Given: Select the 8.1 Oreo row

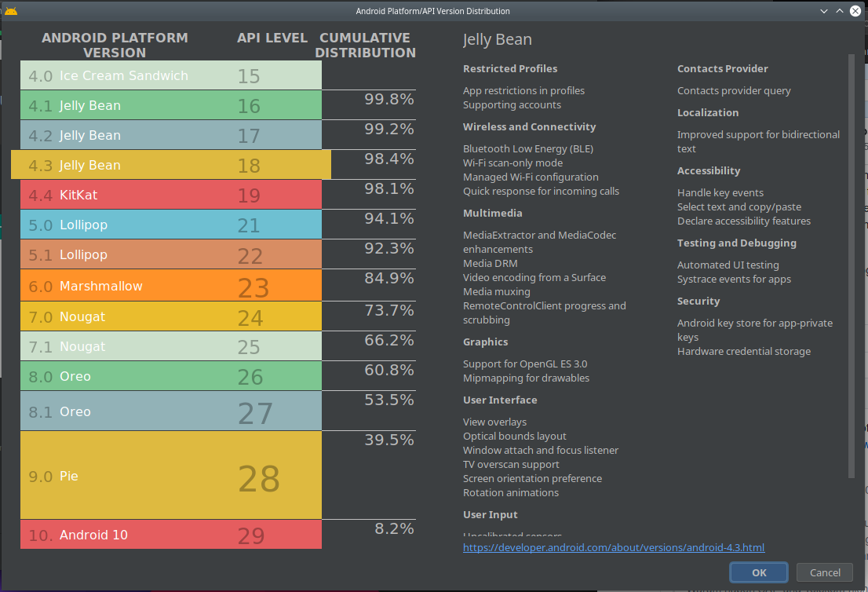Looking at the screenshot, I should [171, 411].
